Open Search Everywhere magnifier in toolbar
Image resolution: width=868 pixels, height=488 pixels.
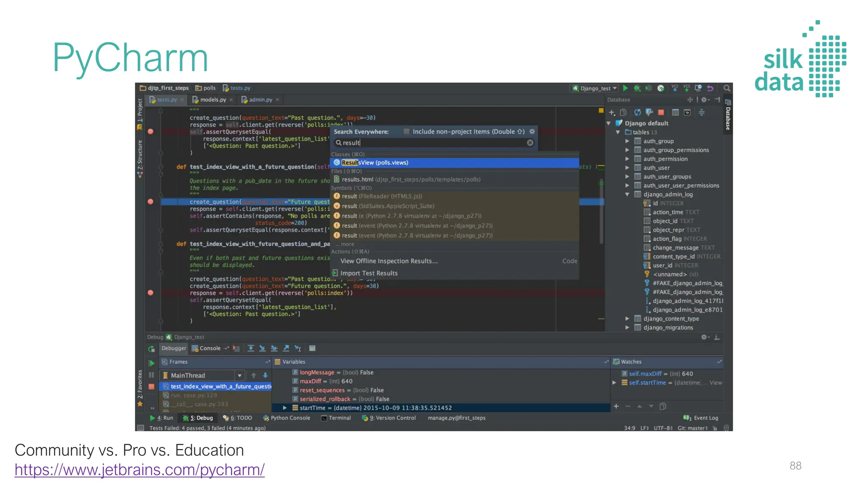point(726,88)
